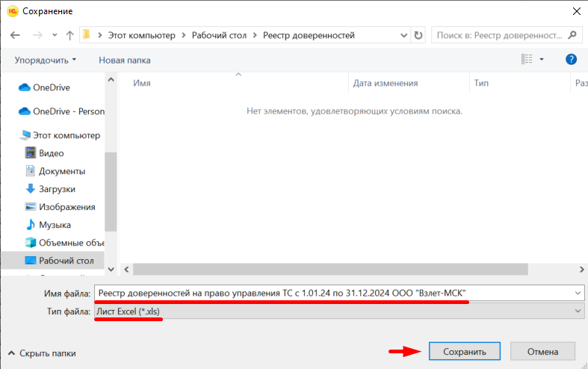The height and width of the screenshot is (369, 588).
Task: Click the OneDrive cloud icon
Action: pyautogui.click(x=25, y=87)
